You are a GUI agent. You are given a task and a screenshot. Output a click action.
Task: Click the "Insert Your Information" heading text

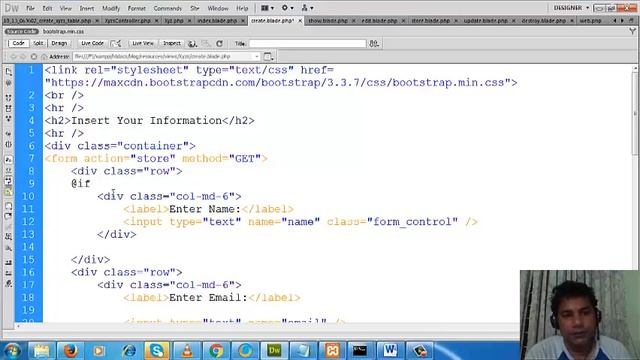coord(147,121)
